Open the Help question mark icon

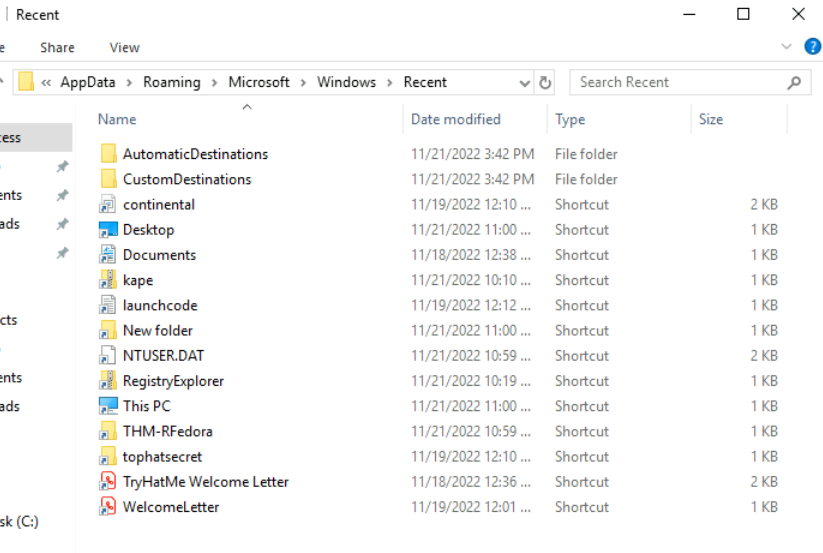coord(812,47)
